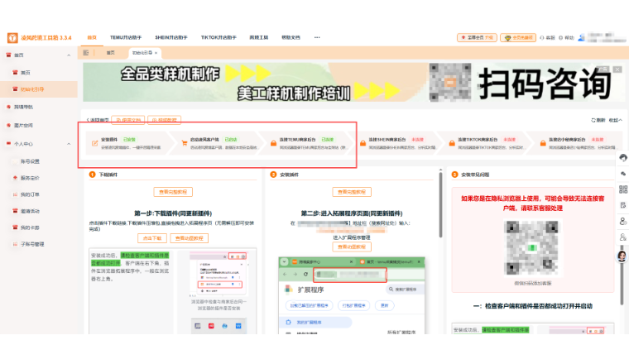The height and width of the screenshot is (364, 629).
Task: Select the 安装插件 step with edit icon
Action: tap(94, 143)
